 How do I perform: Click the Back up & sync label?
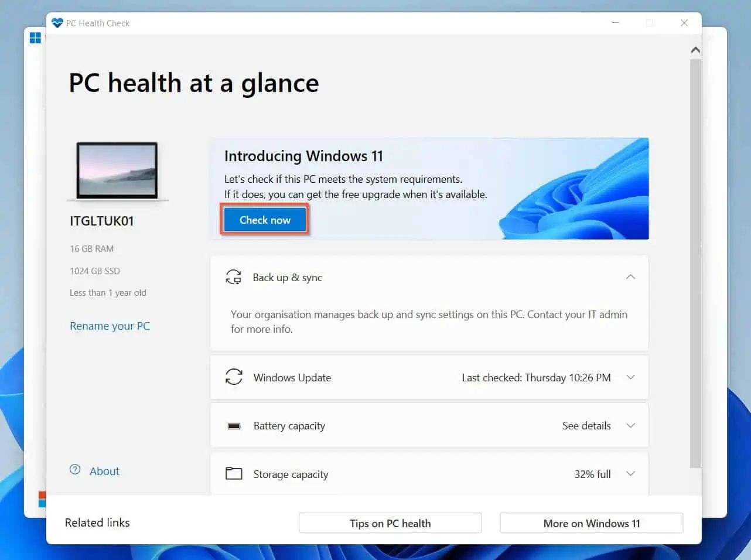(x=288, y=278)
